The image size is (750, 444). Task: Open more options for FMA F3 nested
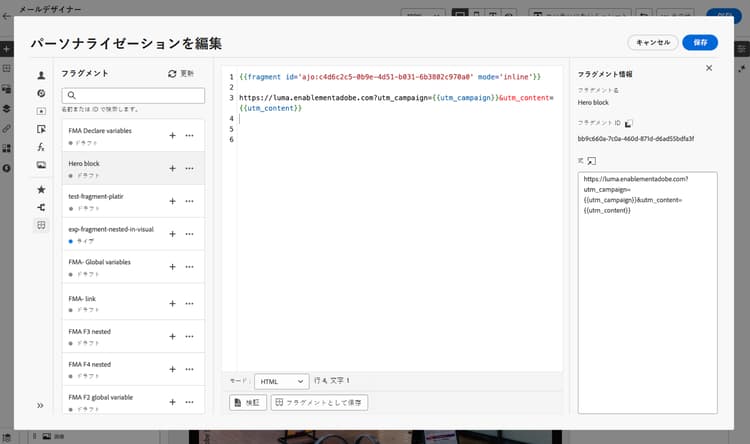click(x=189, y=336)
